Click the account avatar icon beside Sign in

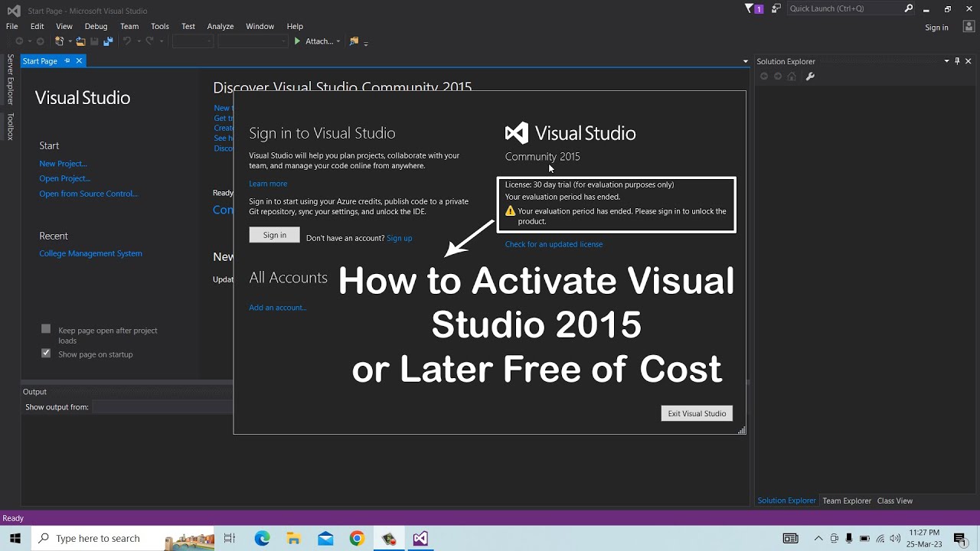967,27
